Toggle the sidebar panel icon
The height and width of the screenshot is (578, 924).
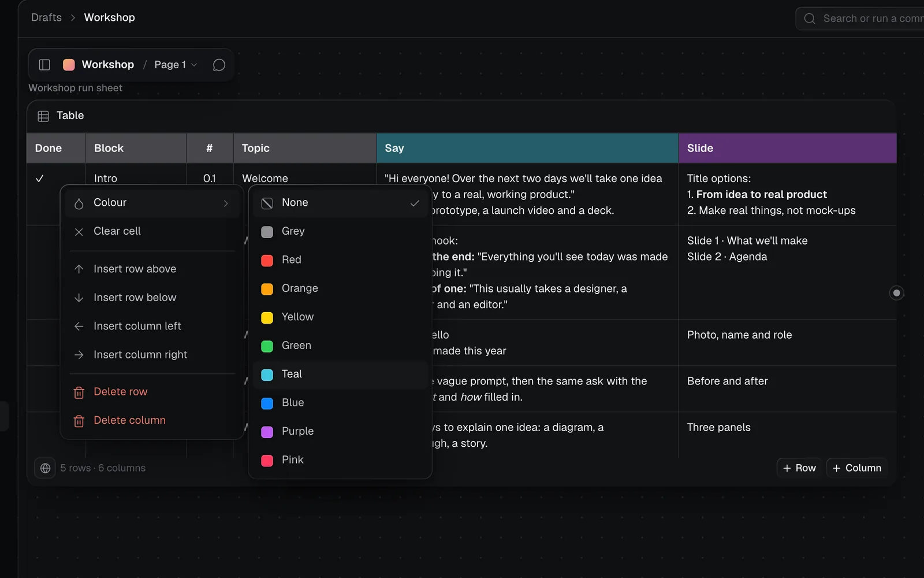(x=44, y=65)
